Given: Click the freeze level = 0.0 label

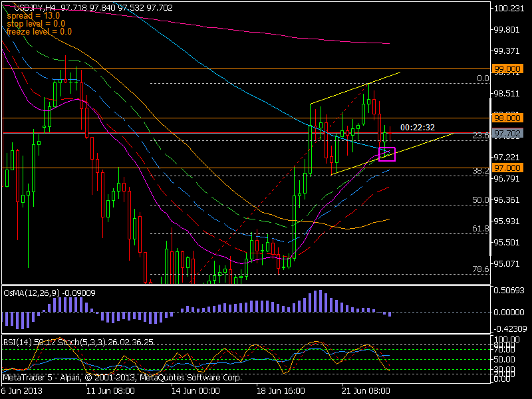Looking at the screenshot, I should tap(35, 31).
